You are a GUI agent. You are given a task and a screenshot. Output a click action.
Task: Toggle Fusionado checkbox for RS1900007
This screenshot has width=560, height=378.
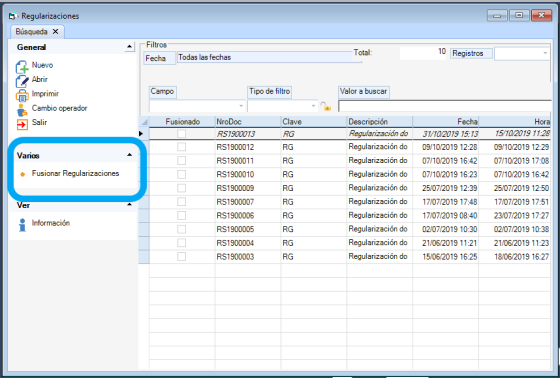point(181,202)
